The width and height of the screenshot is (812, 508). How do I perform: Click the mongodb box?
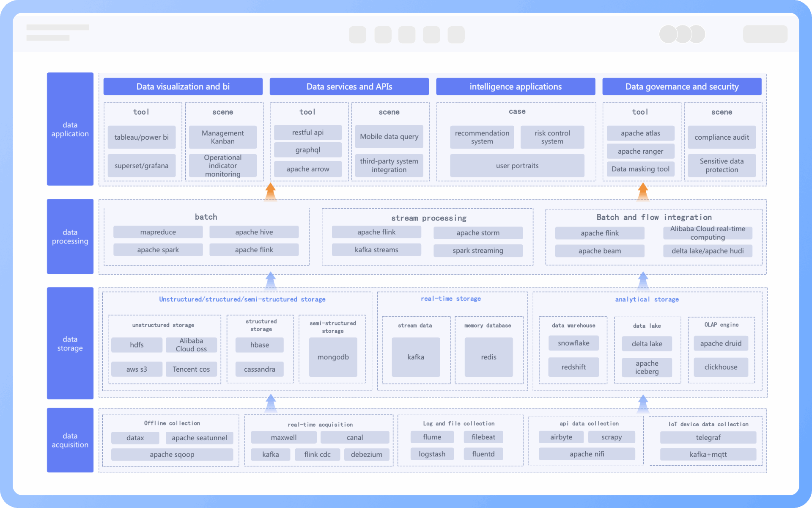333,357
